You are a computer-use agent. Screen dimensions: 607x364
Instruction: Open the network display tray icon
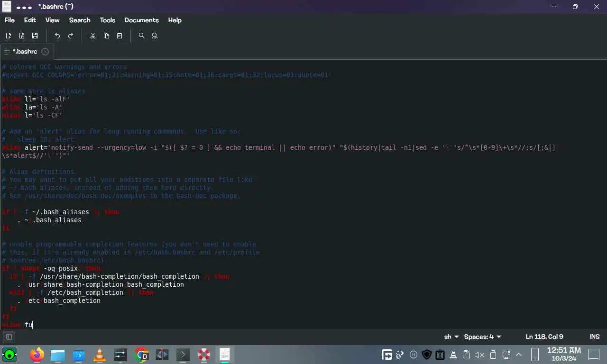[506, 355]
